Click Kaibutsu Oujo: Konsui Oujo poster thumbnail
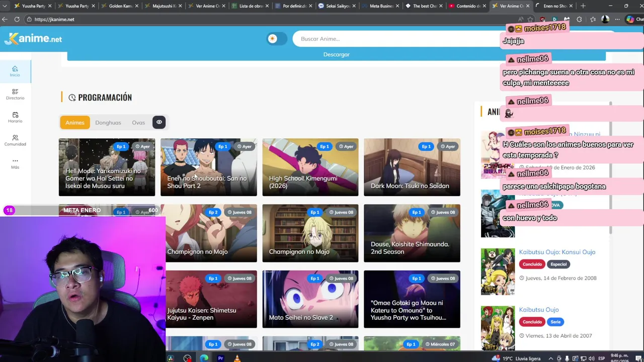This screenshot has height=362, width=644. [x=498, y=271]
